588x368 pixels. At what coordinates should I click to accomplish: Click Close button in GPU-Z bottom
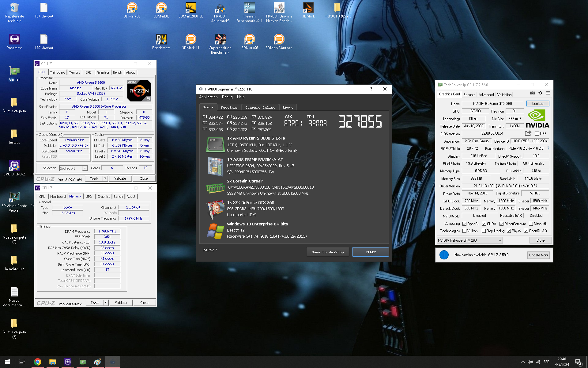pyautogui.click(x=541, y=240)
